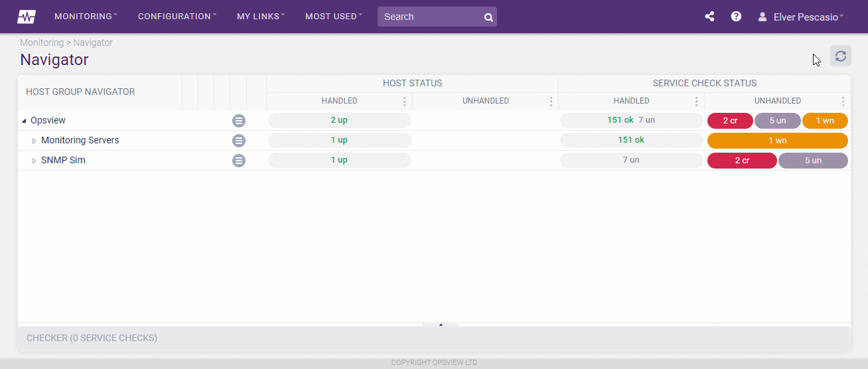The image size is (868, 369).
Task: Collapse the Opsview host group
Action: [25, 121]
